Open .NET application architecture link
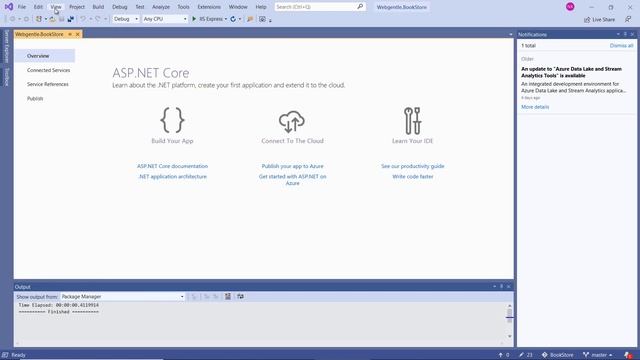 pos(172,176)
